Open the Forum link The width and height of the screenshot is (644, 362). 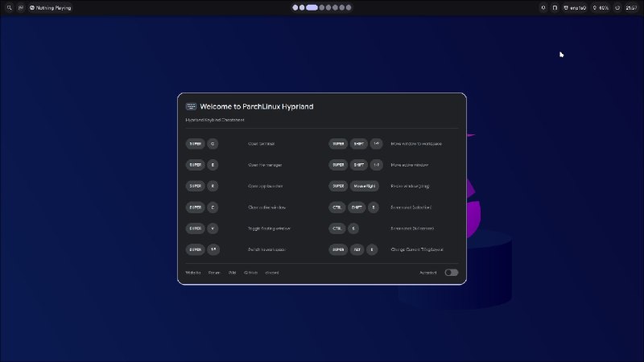[x=214, y=273]
